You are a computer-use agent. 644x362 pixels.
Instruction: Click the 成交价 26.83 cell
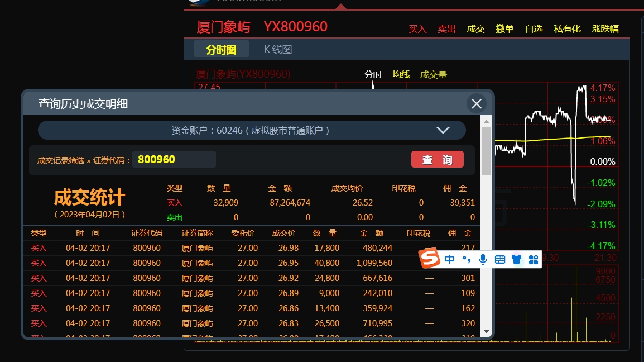click(x=289, y=323)
